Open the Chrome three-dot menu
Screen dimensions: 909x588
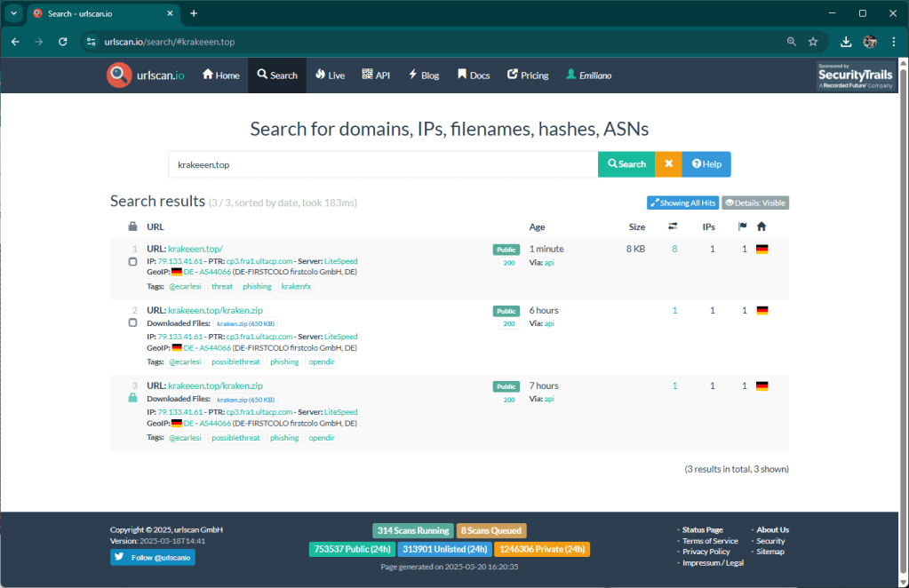(x=893, y=42)
